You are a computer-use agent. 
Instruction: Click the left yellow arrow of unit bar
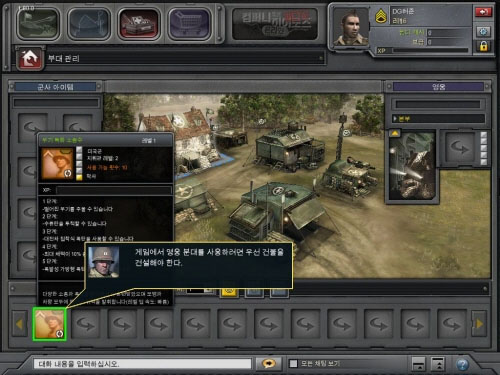(19, 324)
